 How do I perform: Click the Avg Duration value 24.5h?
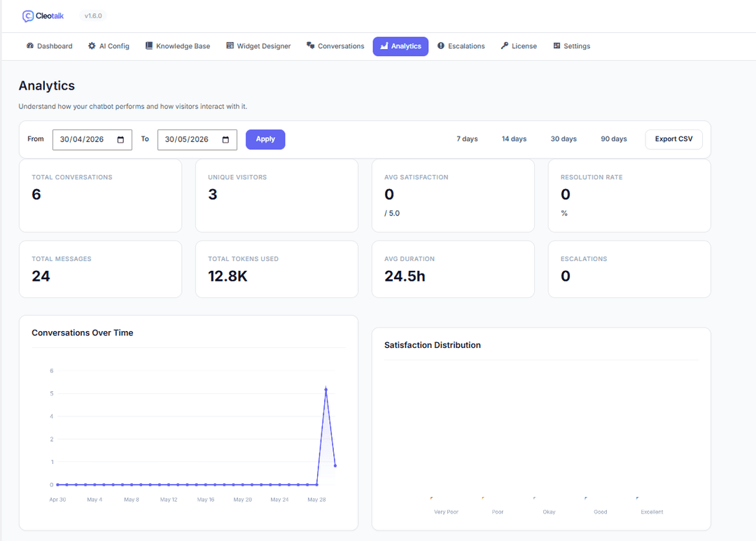point(405,276)
